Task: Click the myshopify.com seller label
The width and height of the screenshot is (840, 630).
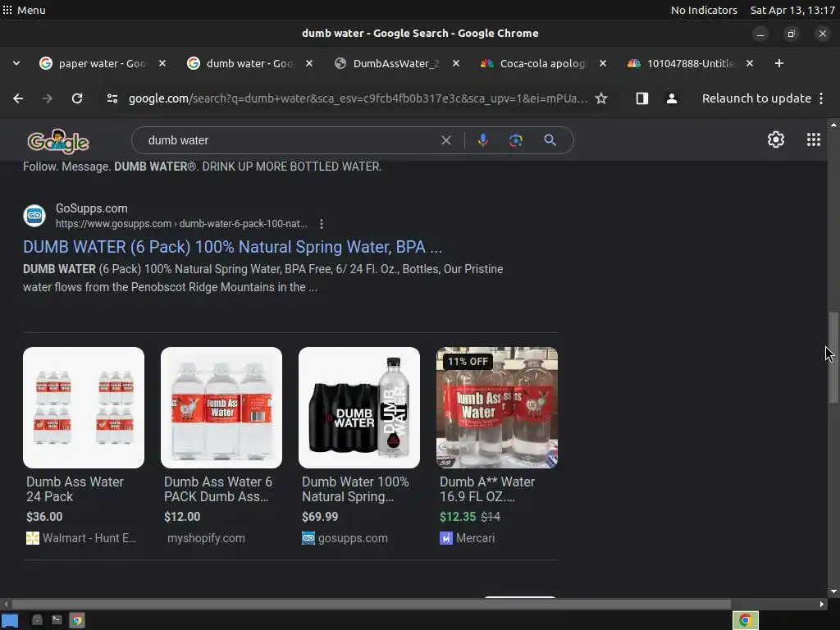Action: point(206,538)
